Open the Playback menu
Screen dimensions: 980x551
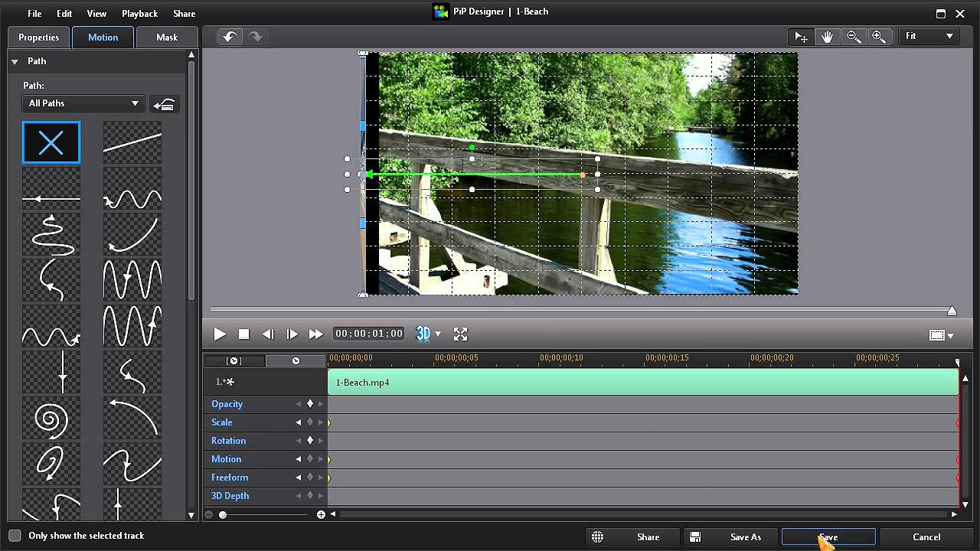pos(139,14)
